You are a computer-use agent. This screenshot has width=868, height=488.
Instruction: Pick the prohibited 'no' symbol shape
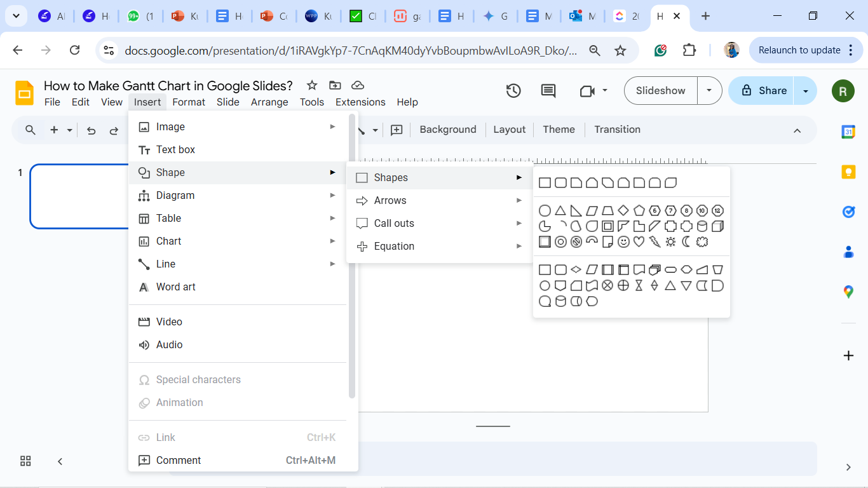click(576, 242)
